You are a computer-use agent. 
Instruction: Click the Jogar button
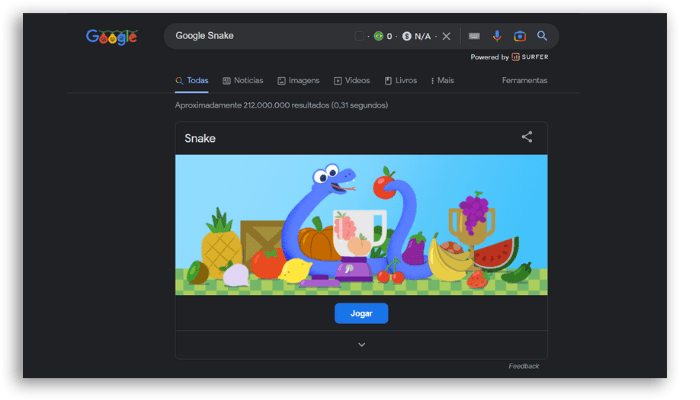361,313
